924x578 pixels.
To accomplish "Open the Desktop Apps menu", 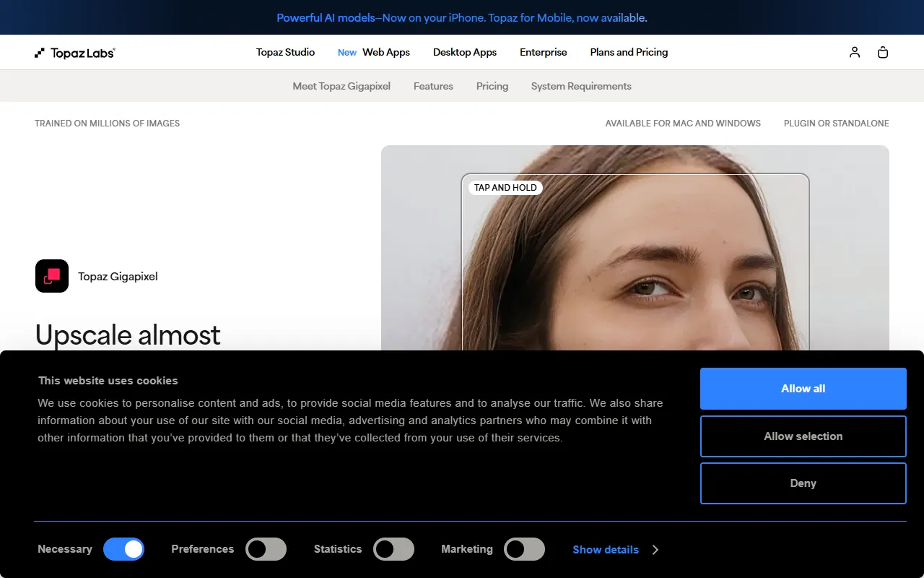I will 465,52.
